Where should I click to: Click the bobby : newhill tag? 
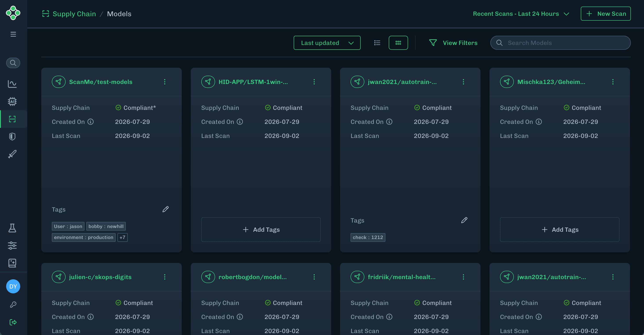tap(106, 226)
